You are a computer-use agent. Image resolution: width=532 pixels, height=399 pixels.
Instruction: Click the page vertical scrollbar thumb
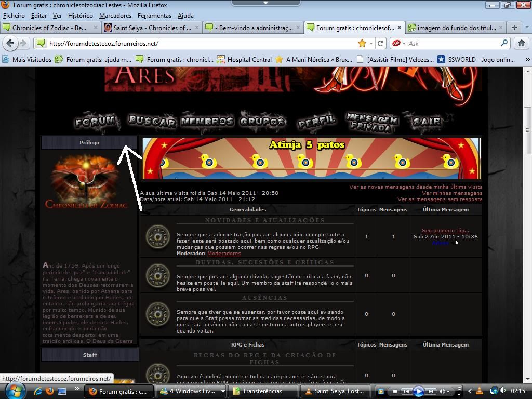[527, 130]
